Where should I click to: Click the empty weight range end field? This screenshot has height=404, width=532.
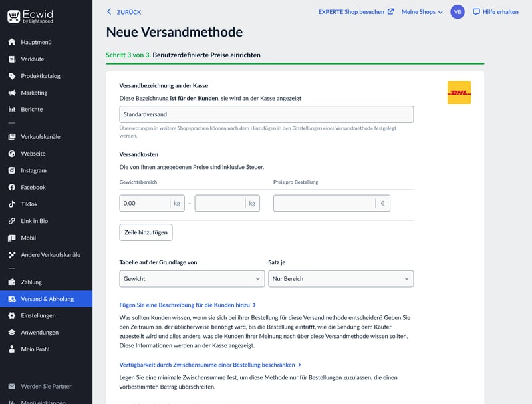227,203
